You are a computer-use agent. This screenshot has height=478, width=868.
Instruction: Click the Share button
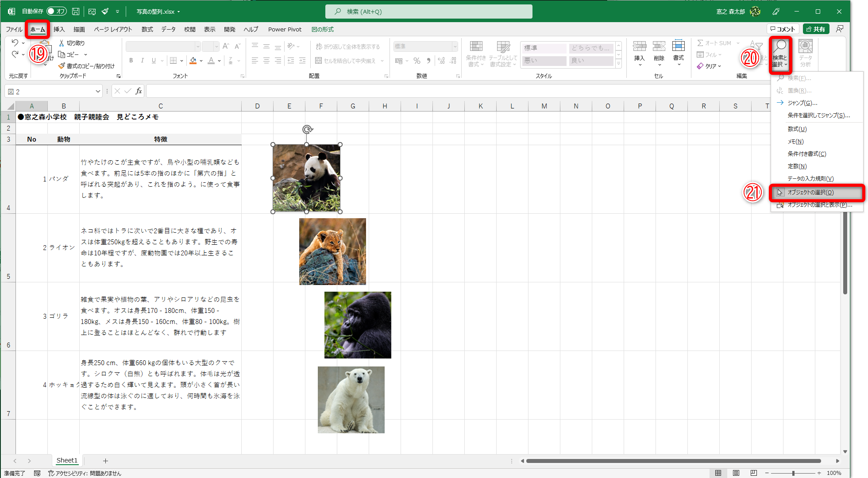[815, 29]
